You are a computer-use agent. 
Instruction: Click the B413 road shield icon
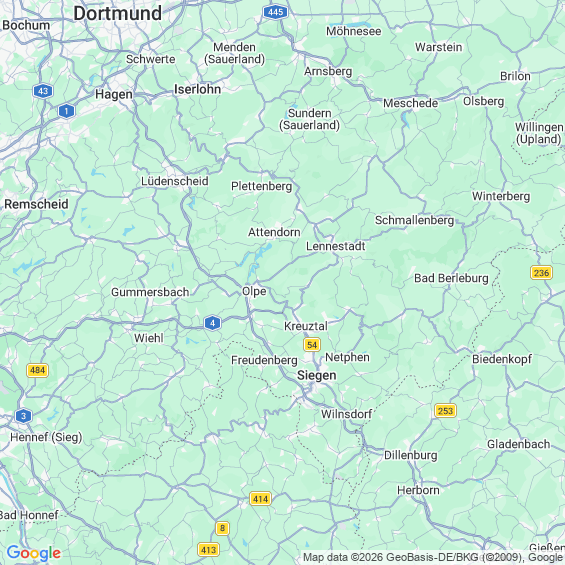(x=209, y=550)
